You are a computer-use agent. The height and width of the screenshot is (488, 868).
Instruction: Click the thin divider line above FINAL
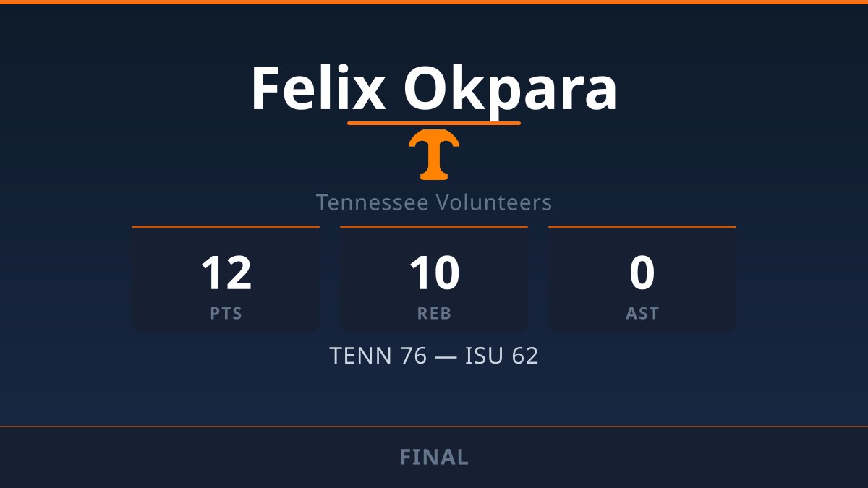coord(434,427)
